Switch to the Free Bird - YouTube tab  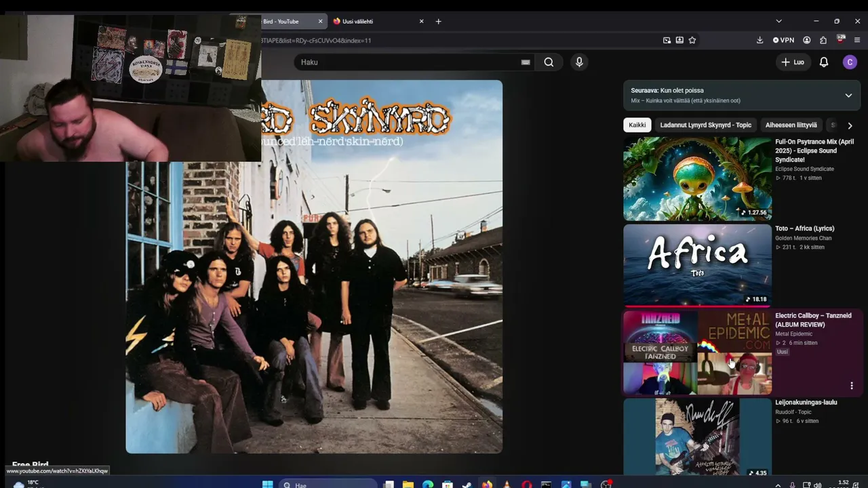point(292,21)
